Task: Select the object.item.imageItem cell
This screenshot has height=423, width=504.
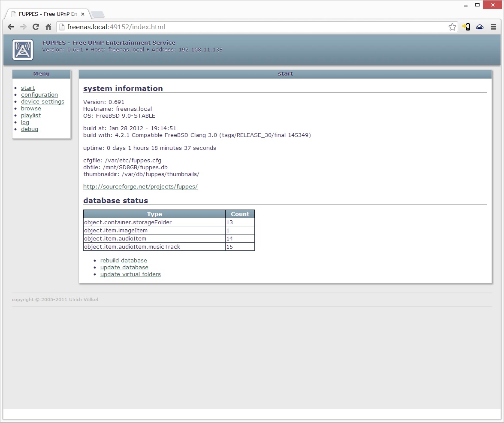Action: pyautogui.click(x=154, y=231)
